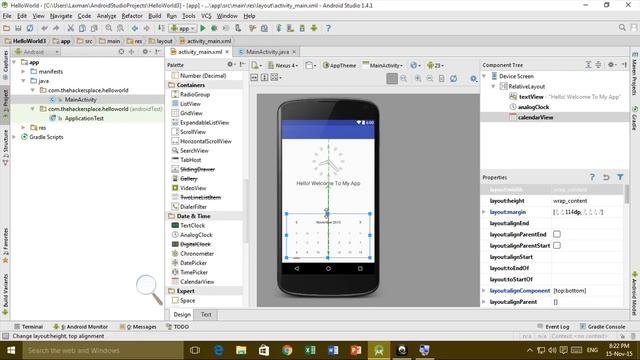Select ApplicationTest in project tree
The width and height of the screenshot is (640, 360).
coord(84,118)
